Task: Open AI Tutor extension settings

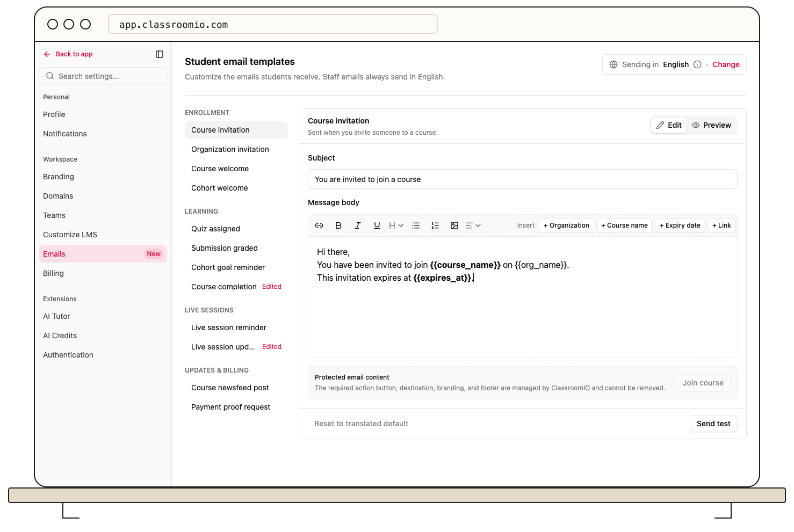Action: click(103, 316)
